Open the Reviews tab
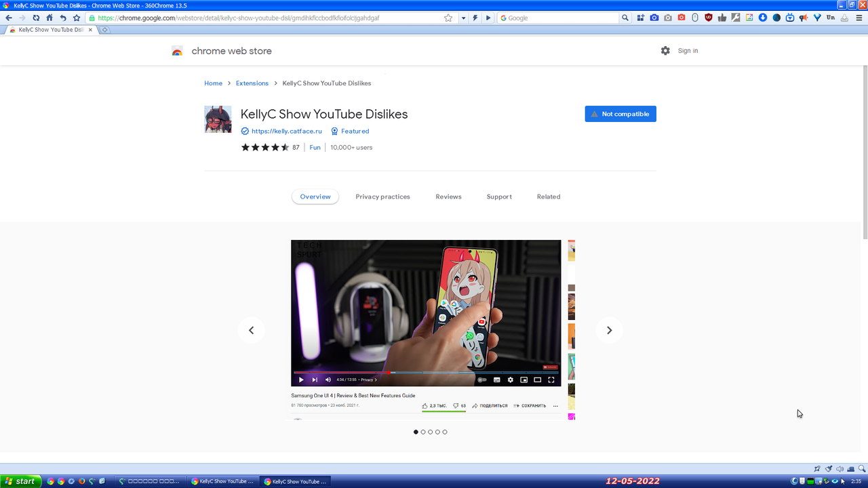The height and width of the screenshot is (488, 868). coord(448,197)
